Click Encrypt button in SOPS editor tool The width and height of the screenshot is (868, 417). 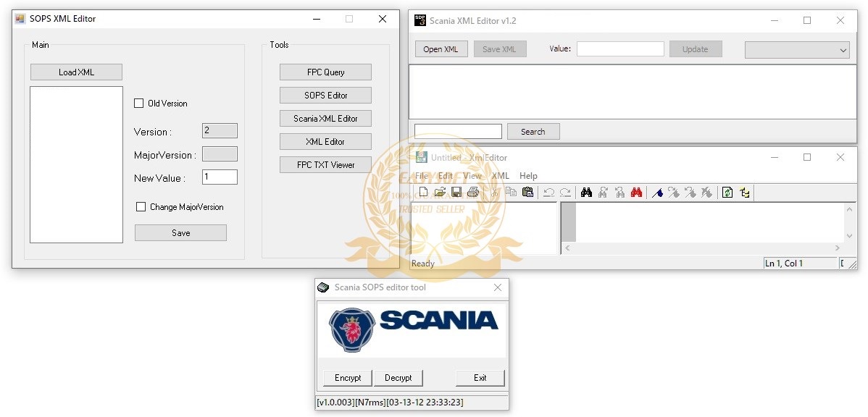348,378
